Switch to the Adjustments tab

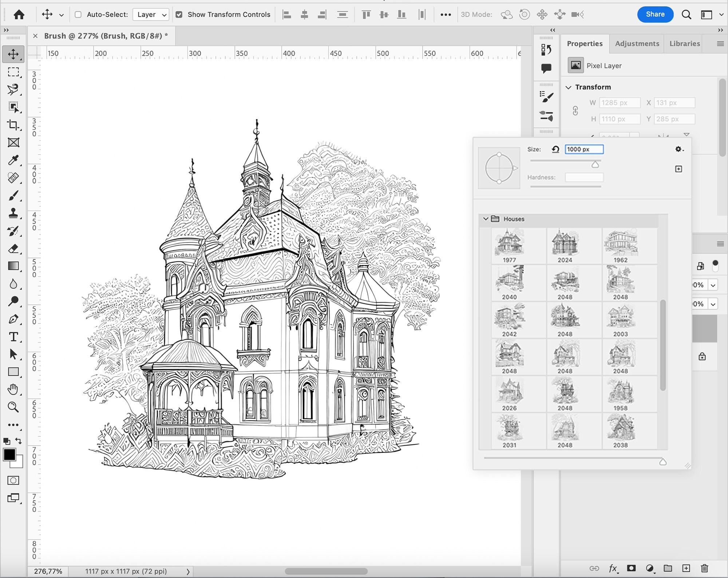(x=637, y=43)
